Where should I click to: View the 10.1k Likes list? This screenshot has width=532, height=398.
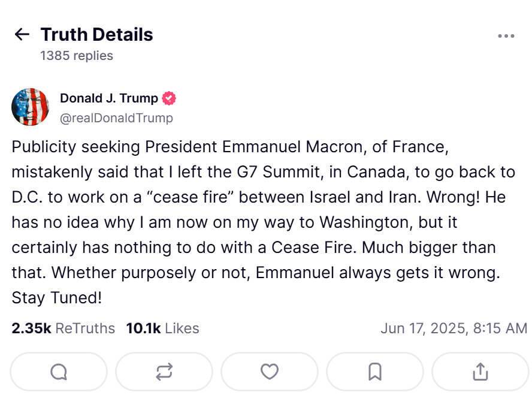point(162,328)
